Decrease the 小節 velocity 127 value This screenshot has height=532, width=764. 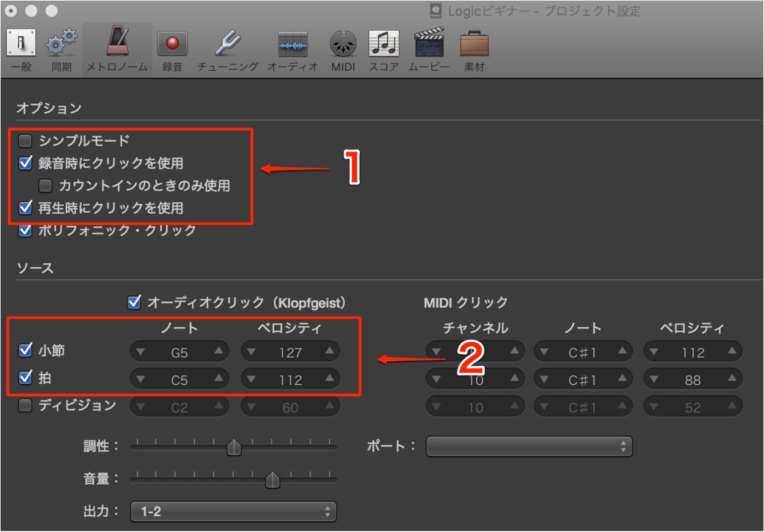pos(251,352)
